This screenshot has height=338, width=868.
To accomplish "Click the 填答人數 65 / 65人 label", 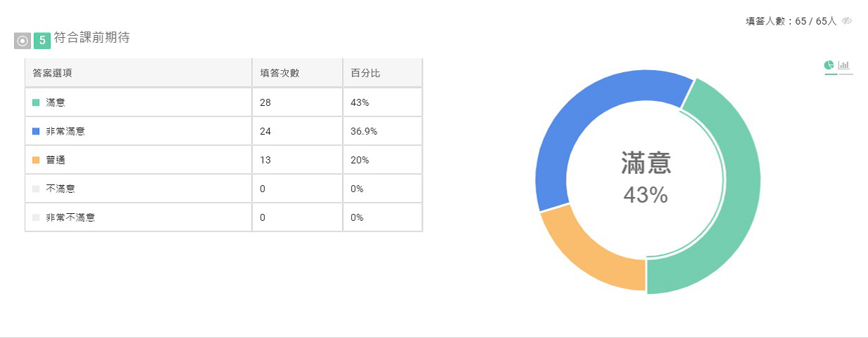I will (791, 21).
